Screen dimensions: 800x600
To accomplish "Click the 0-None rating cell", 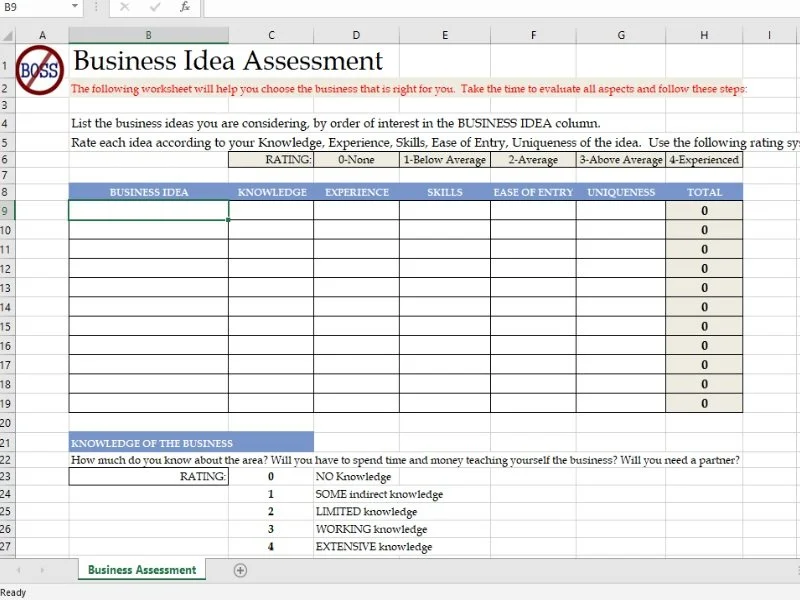I will pyautogui.click(x=356, y=160).
